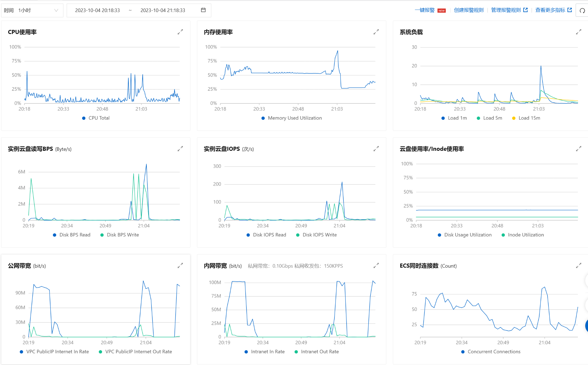Expand the 公网带宽 chart
The height and width of the screenshot is (365, 588).
(x=180, y=266)
